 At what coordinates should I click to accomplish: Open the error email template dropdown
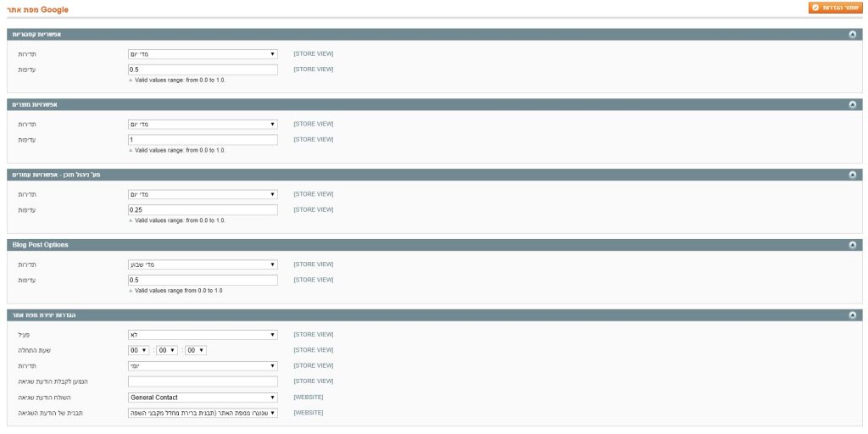[203, 413]
